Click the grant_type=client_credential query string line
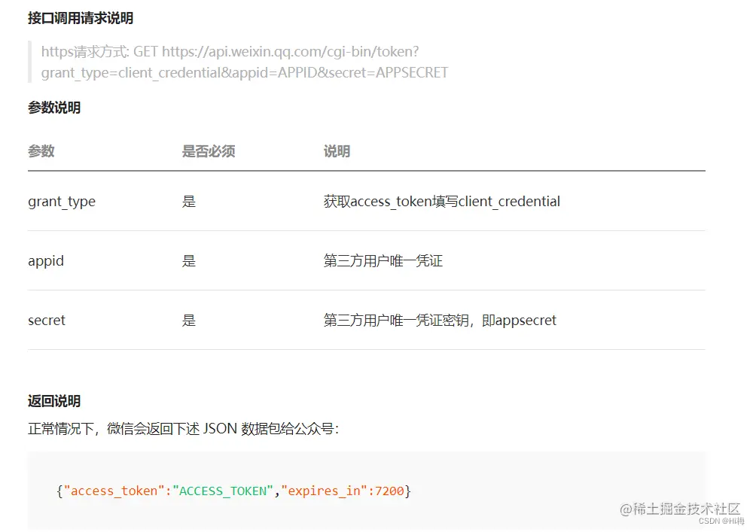Screen dimensions: 756x532 pos(245,73)
